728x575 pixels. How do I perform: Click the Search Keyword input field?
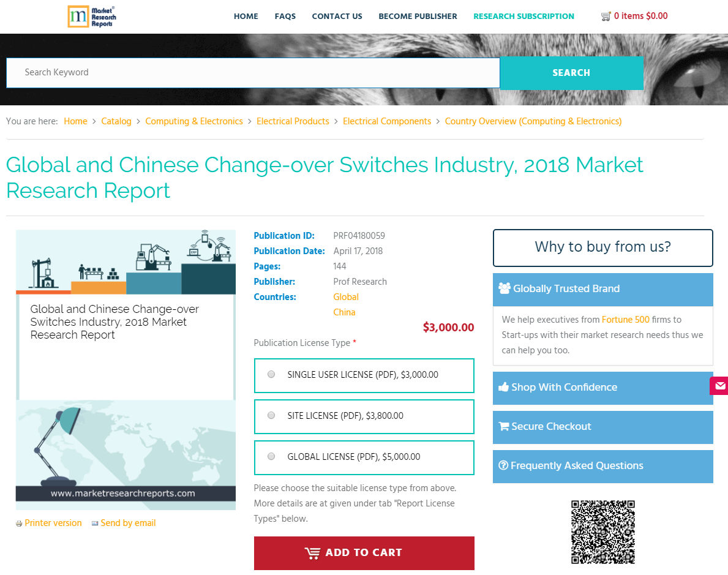[x=253, y=72]
